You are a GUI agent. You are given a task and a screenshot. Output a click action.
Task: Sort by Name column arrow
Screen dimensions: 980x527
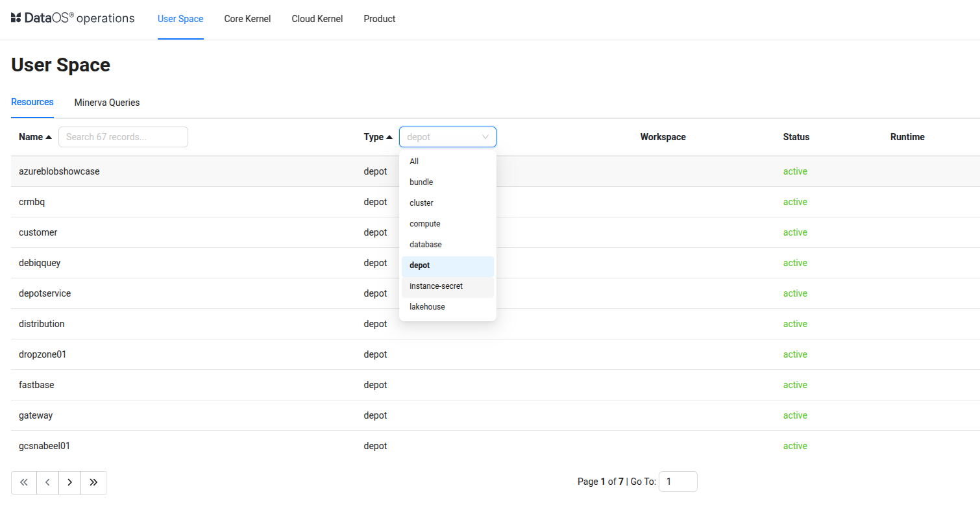point(49,137)
